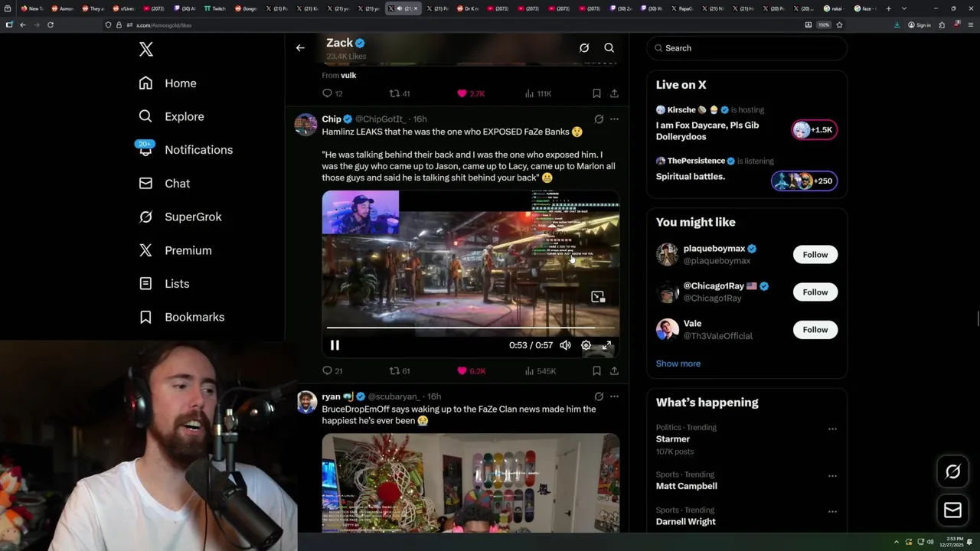This screenshot has height=551, width=980.
Task: View analytics of 111K views post
Action: coord(537,93)
